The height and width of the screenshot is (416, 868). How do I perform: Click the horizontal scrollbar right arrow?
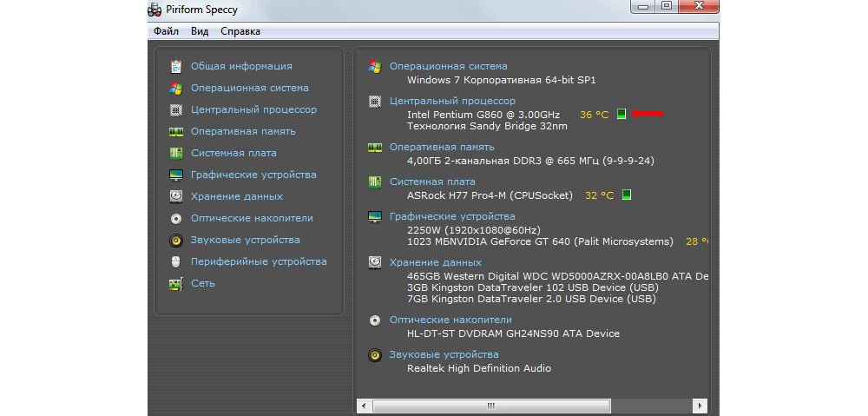698,406
